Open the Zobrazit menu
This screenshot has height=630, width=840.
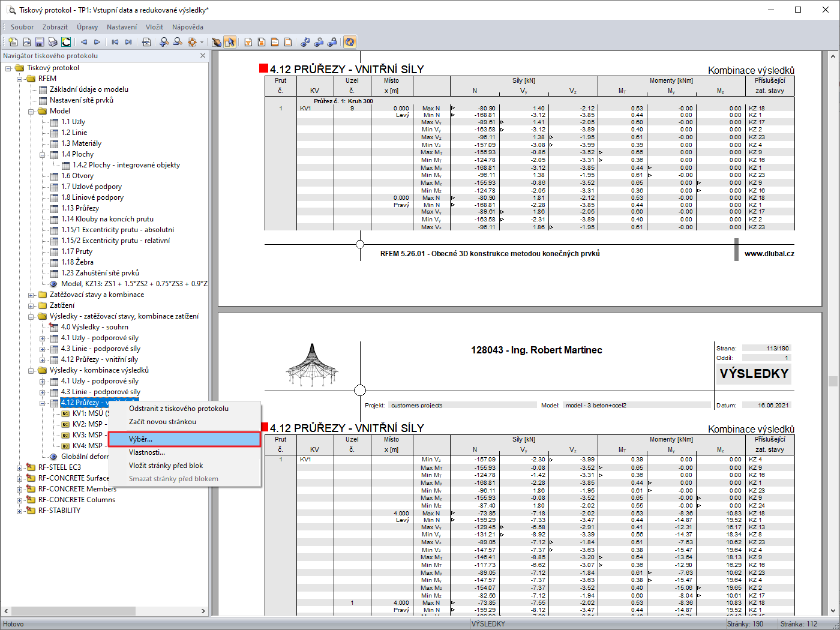click(x=55, y=27)
